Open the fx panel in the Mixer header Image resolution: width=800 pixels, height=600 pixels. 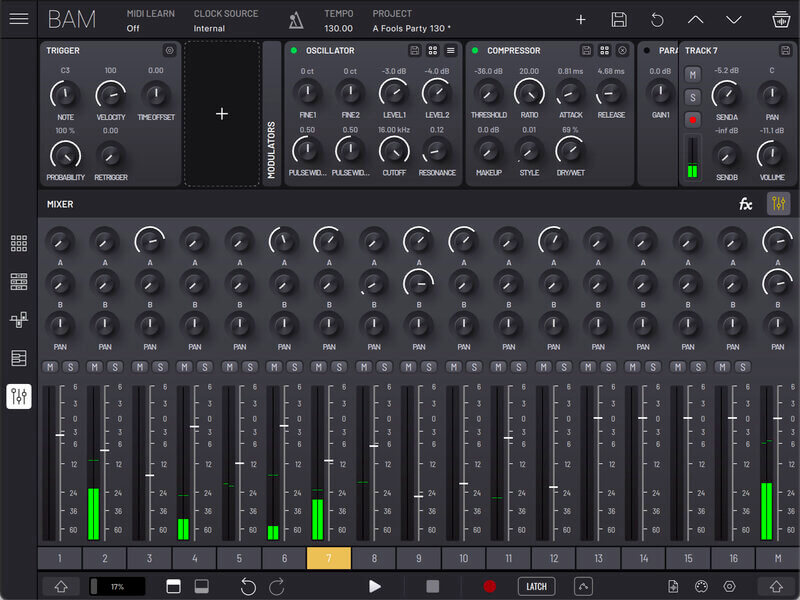pos(745,203)
